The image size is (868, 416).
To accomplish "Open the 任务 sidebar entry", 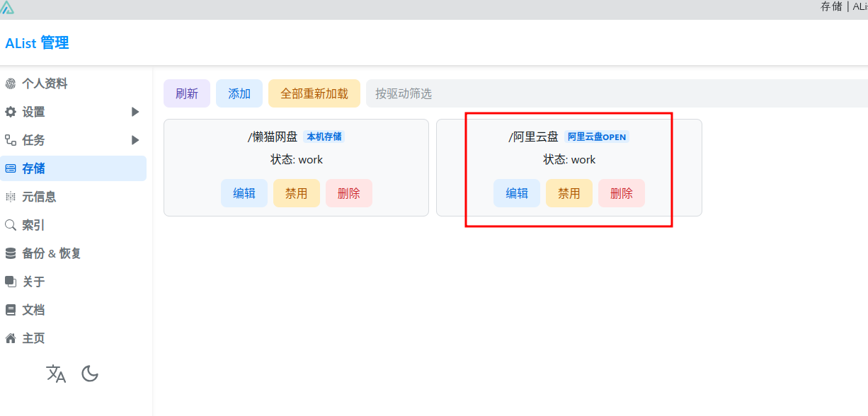I will 73,140.
